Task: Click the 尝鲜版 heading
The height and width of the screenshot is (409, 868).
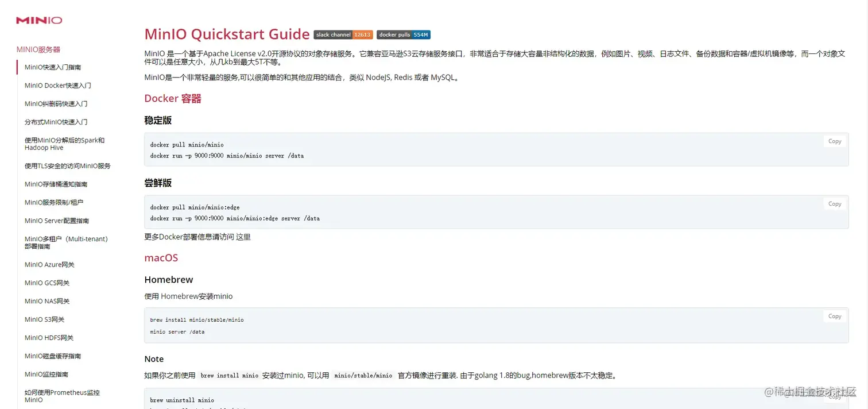Action: click(158, 183)
